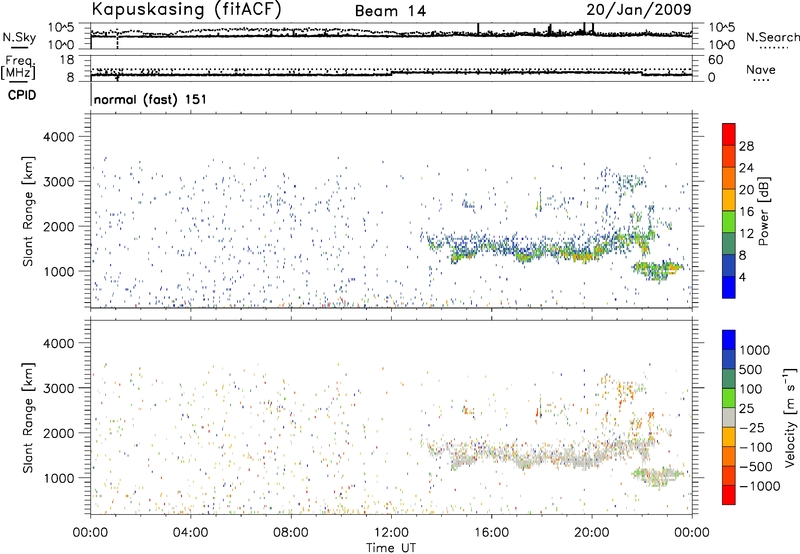Click the orange 20–24 dB Power colorbar segment
The image size is (800, 554).
point(729,178)
